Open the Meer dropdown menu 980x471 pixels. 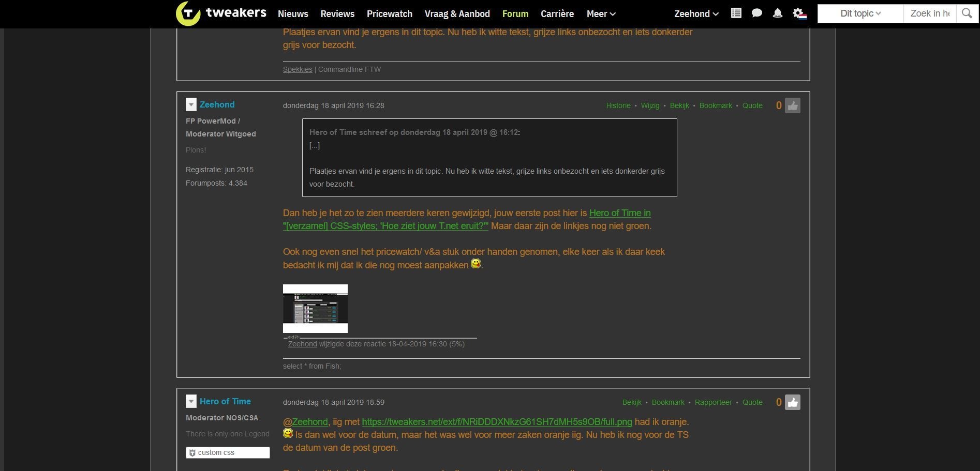(x=601, y=14)
